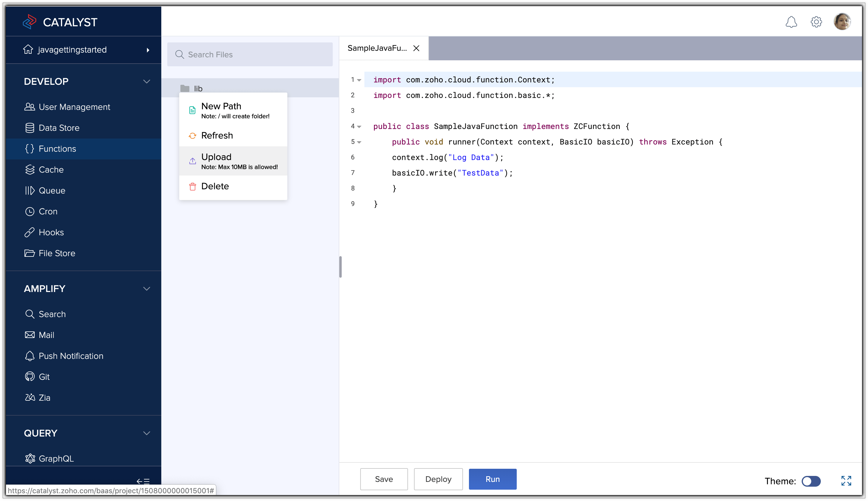Toggle the editor Theme switch

click(811, 481)
